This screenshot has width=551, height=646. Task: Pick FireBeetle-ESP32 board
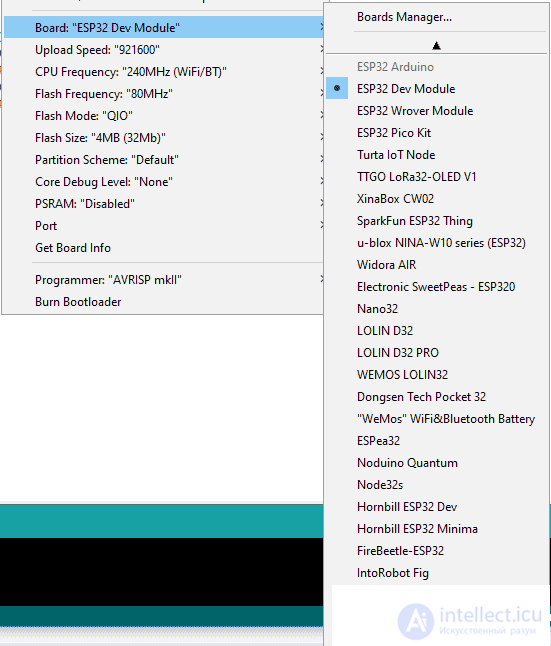tap(437, 551)
